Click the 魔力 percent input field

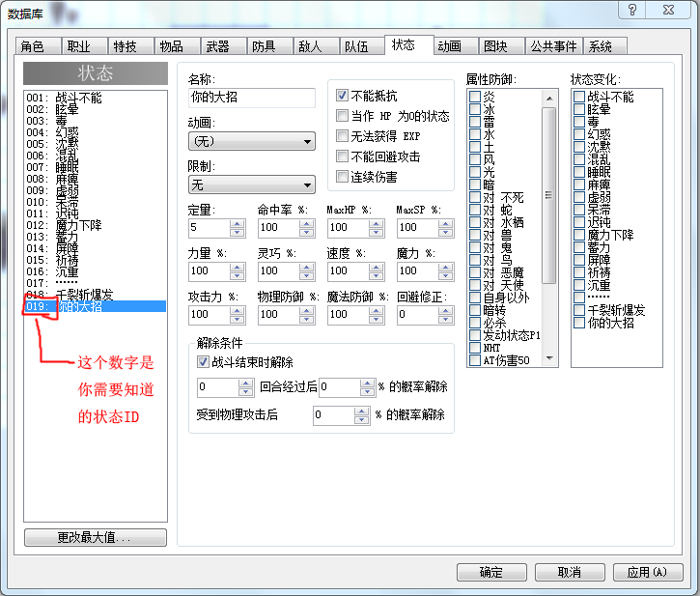tap(418, 271)
